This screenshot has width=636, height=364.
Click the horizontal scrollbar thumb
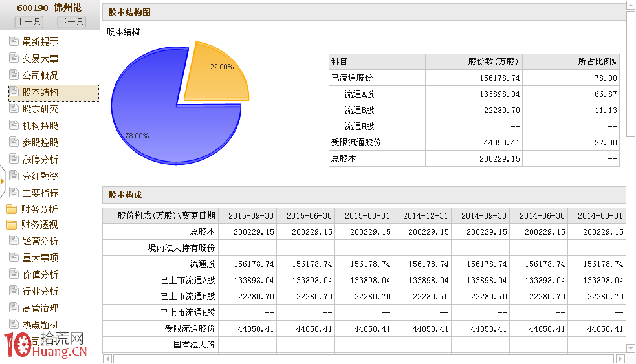pos(364,359)
